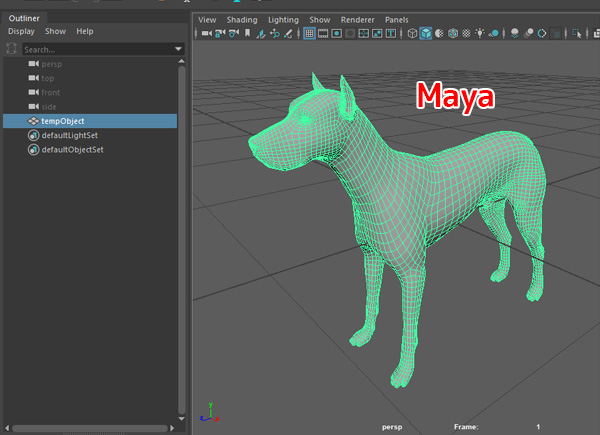This screenshot has width=600, height=435.
Task: Expand the Renderer menu
Action: pos(357,19)
